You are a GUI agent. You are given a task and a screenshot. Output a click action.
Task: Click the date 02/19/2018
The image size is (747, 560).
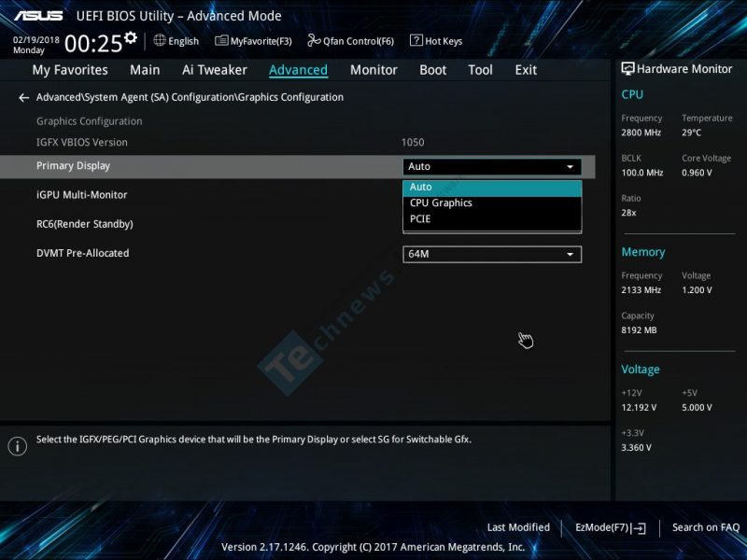tap(35, 40)
